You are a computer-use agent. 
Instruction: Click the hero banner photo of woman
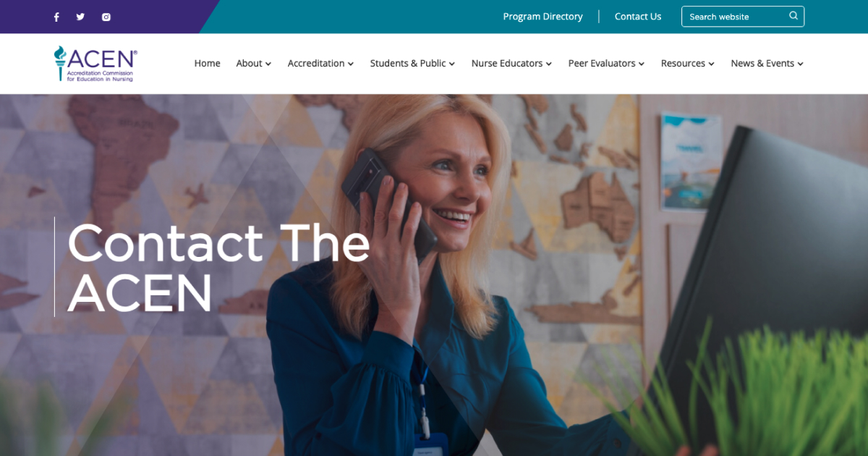point(434,275)
